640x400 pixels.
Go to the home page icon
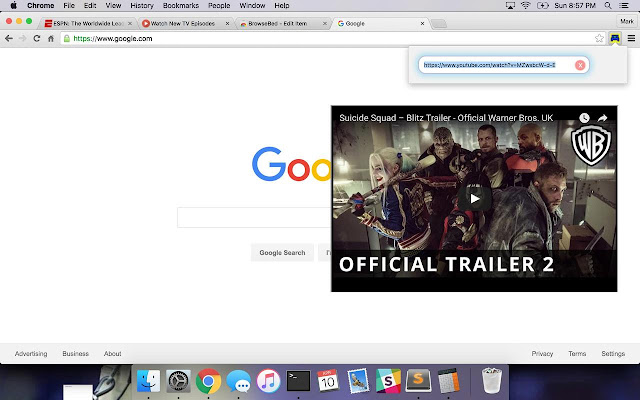[51, 39]
